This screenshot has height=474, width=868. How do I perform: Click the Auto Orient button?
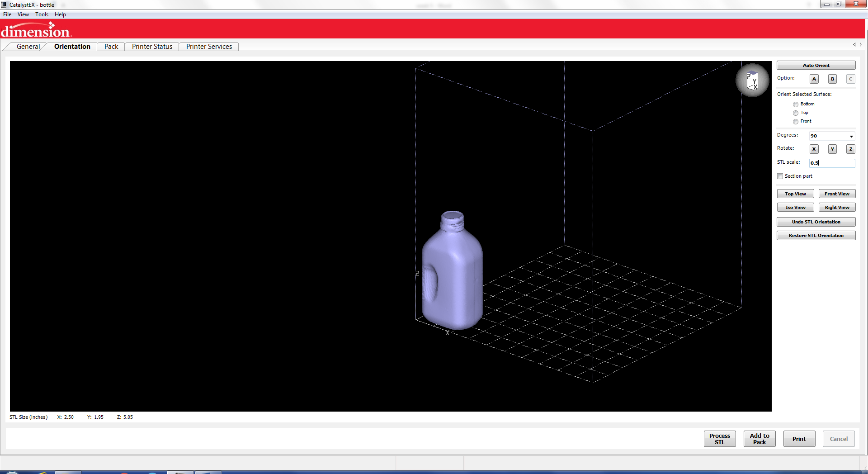click(x=816, y=66)
